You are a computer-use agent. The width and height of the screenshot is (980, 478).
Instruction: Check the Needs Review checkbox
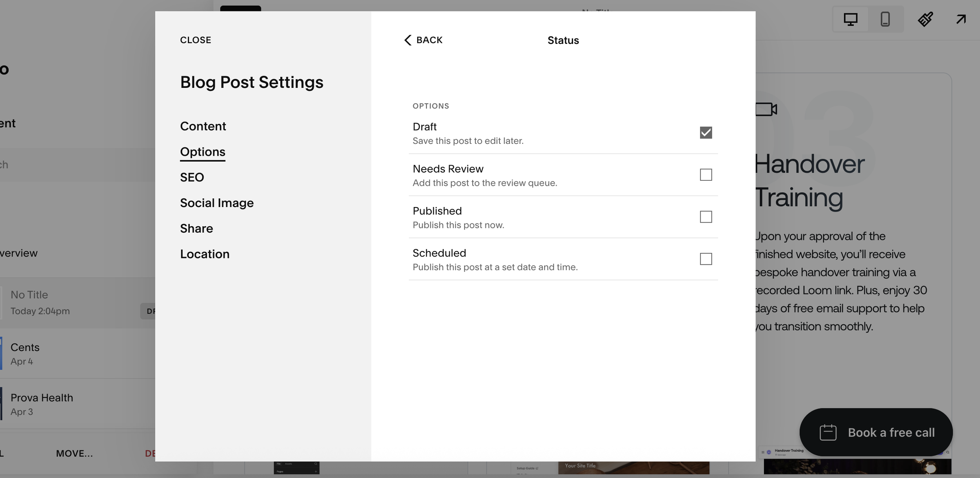pos(706,175)
